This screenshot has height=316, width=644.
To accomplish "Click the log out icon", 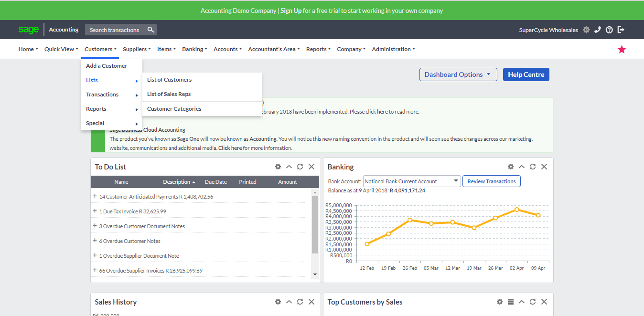I will click(621, 30).
